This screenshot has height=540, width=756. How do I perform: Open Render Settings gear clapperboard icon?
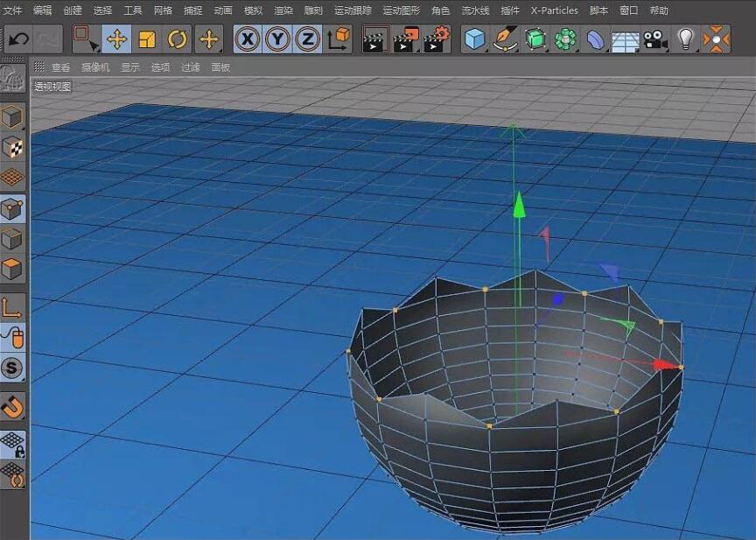(x=437, y=39)
